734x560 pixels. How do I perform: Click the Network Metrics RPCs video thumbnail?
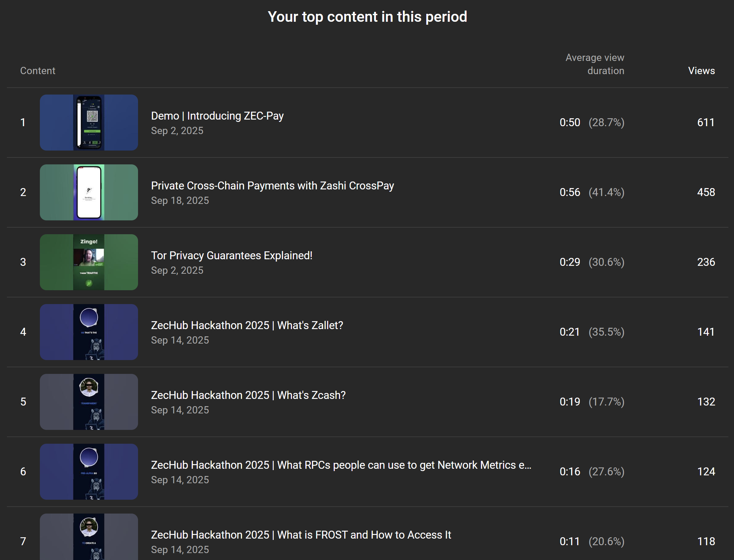89,471
